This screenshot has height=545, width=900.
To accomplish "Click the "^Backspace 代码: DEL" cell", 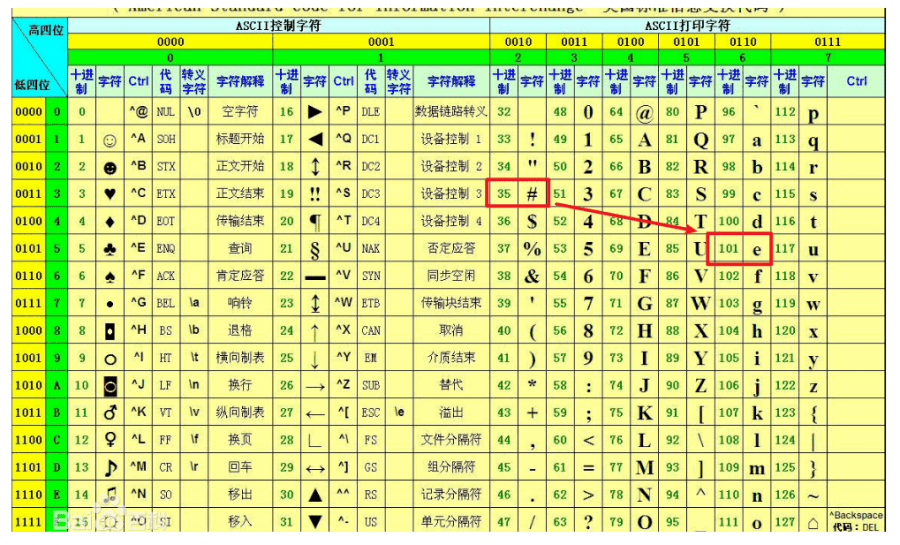I will point(856,521).
